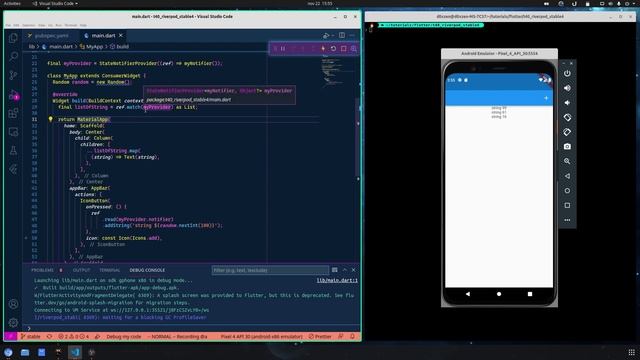
Task: Open the Source Control view
Action: click(x=13, y=75)
